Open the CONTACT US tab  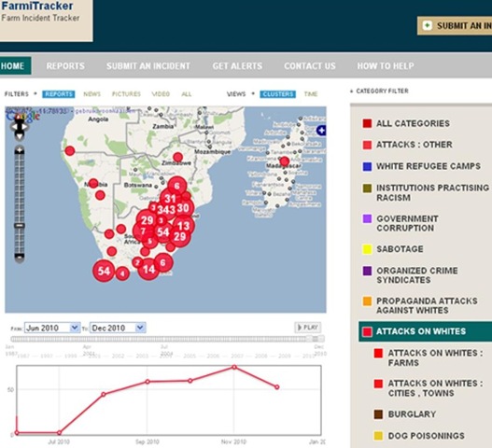310,66
